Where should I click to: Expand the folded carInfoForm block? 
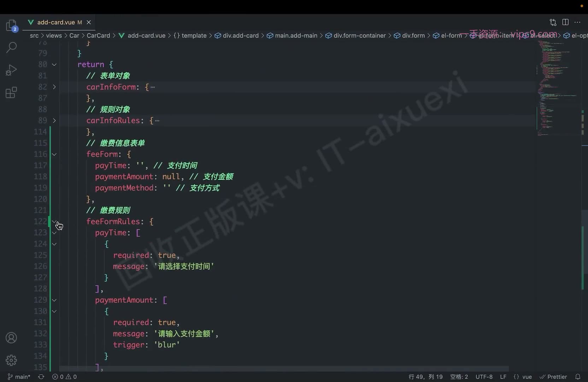pyautogui.click(x=54, y=87)
